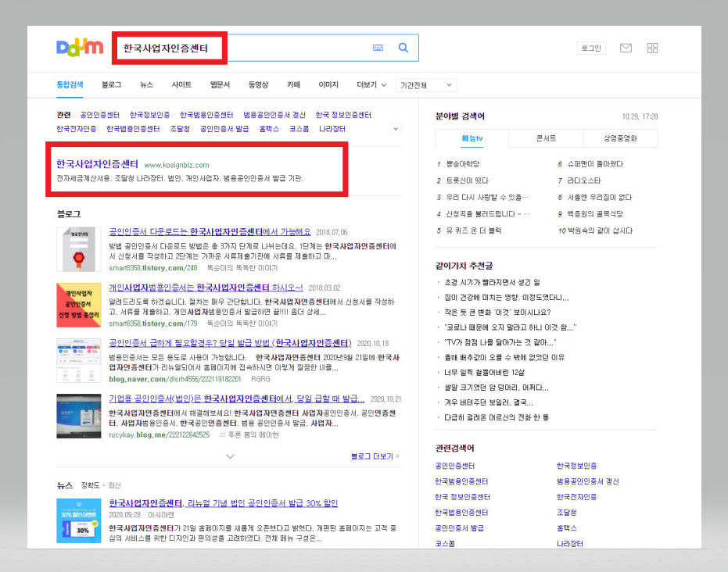Open the mail envelope icon

(x=626, y=48)
